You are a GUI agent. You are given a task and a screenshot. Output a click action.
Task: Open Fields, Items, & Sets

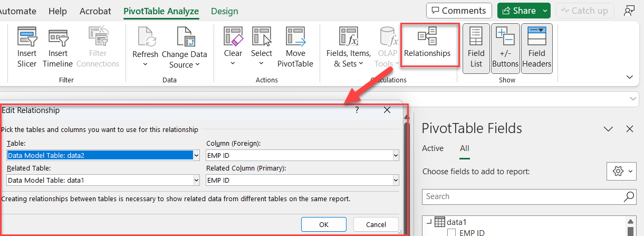point(349,47)
